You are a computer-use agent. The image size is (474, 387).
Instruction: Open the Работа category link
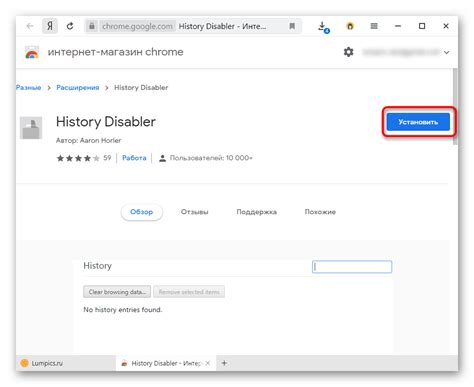(x=134, y=158)
